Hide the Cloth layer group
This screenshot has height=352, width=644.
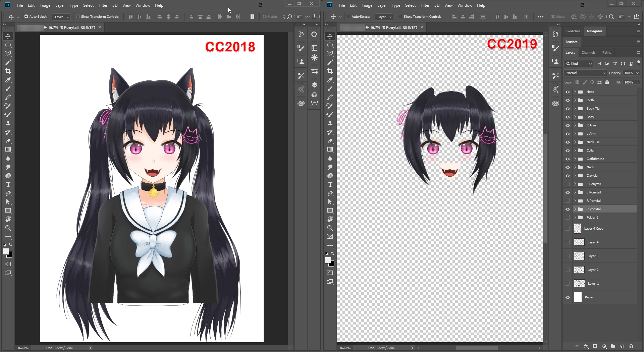pyautogui.click(x=568, y=100)
